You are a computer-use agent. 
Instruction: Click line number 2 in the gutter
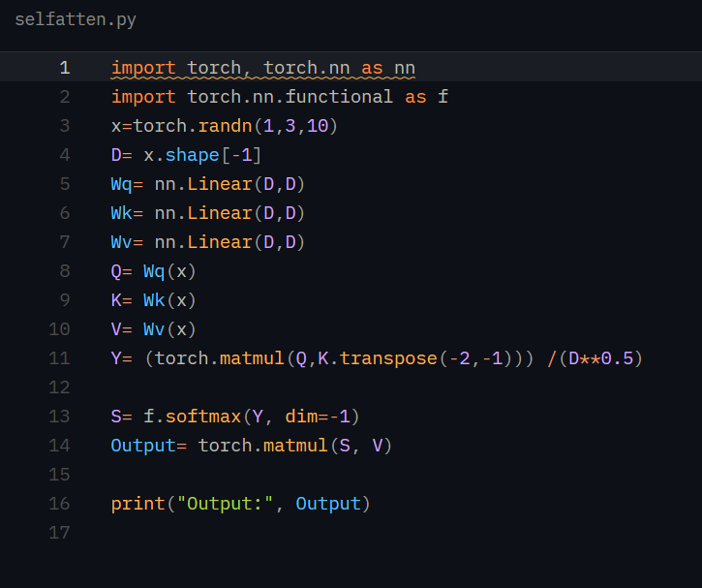pyautogui.click(x=65, y=97)
